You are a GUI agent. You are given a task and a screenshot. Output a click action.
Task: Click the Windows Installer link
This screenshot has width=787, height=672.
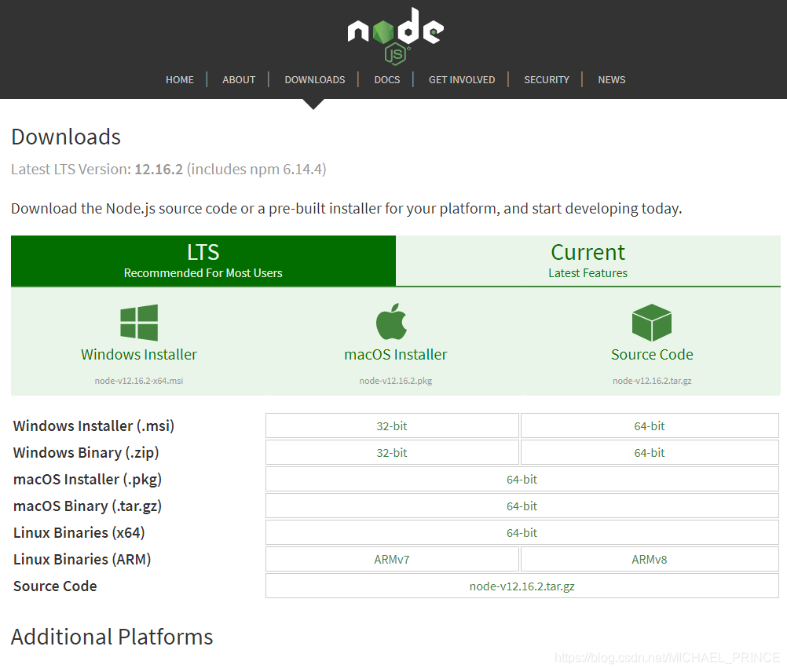[139, 355]
